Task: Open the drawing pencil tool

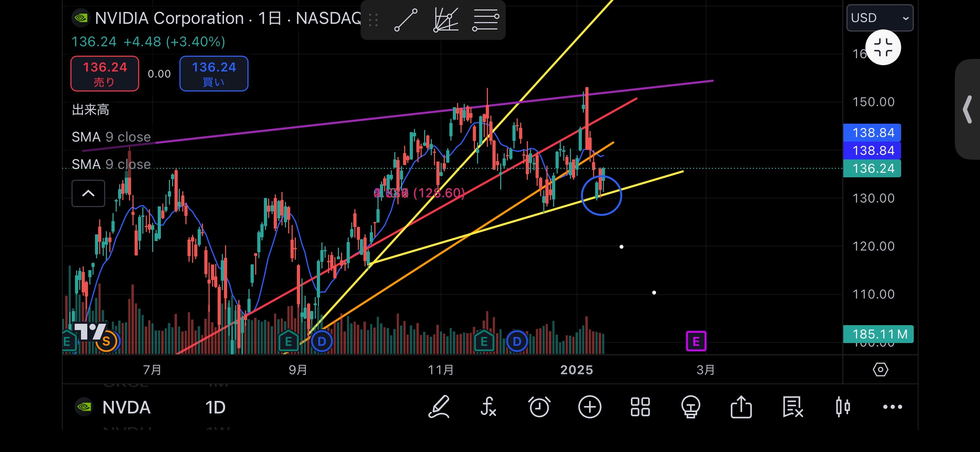Action: click(x=439, y=407)
